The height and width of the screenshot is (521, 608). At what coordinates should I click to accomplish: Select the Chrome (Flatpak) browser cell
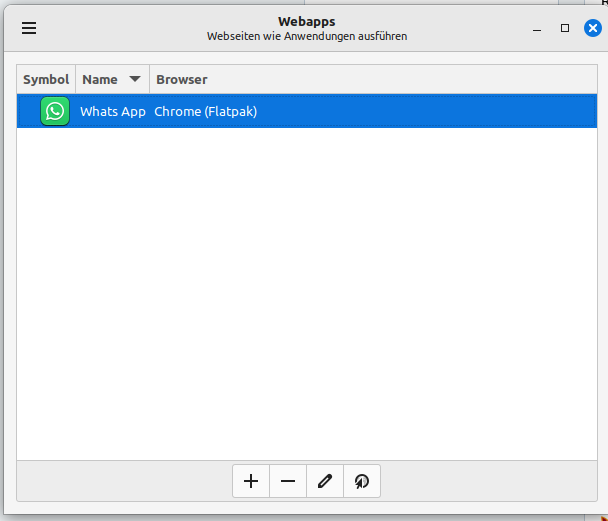[205, 111]
